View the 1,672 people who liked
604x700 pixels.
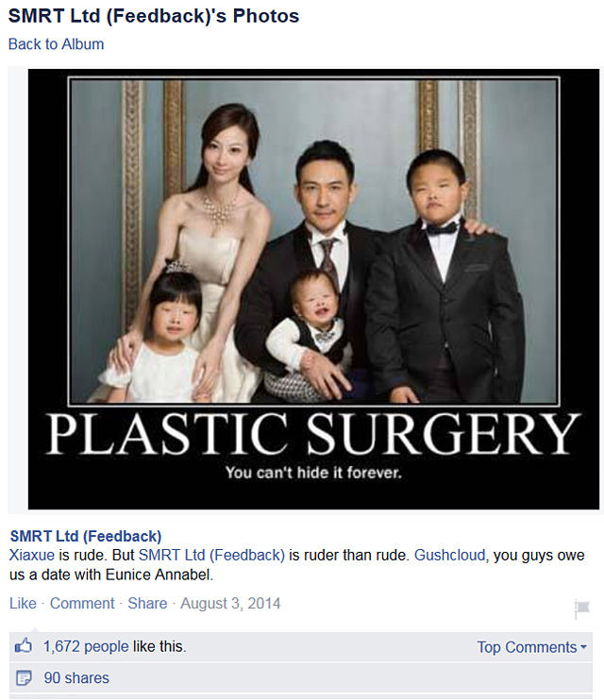(86, 646)
